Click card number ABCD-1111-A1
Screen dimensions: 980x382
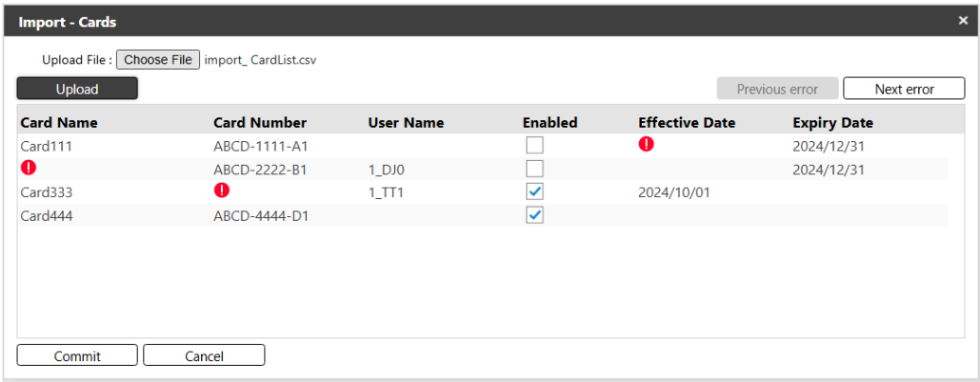[260, 147]
